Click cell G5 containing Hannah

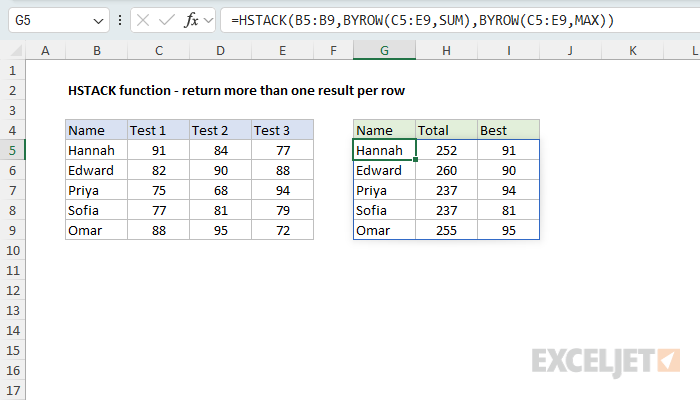384,150
